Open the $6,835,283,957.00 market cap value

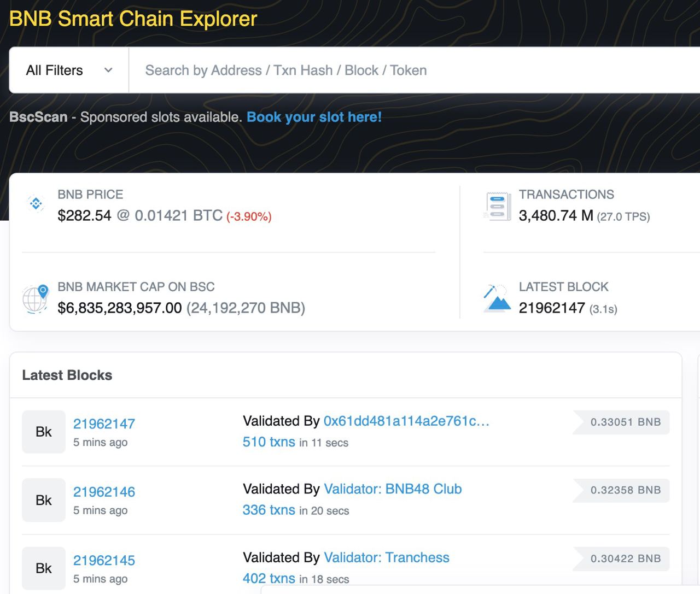click(120, 308)
